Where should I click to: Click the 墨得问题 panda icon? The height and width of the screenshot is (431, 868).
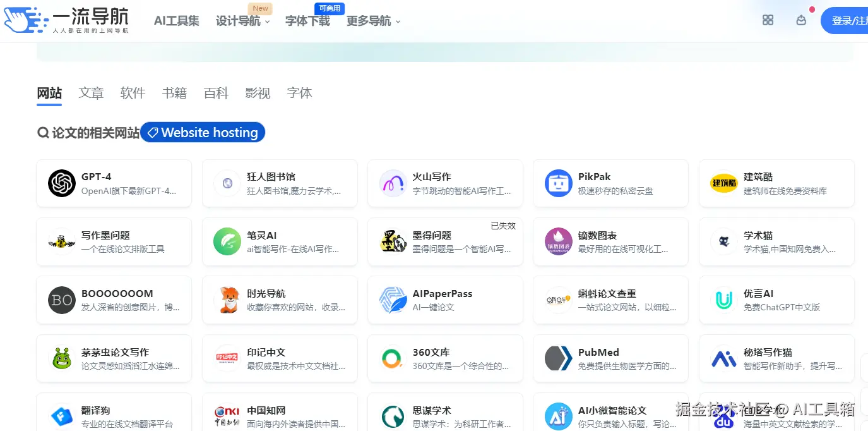(393, 241)
